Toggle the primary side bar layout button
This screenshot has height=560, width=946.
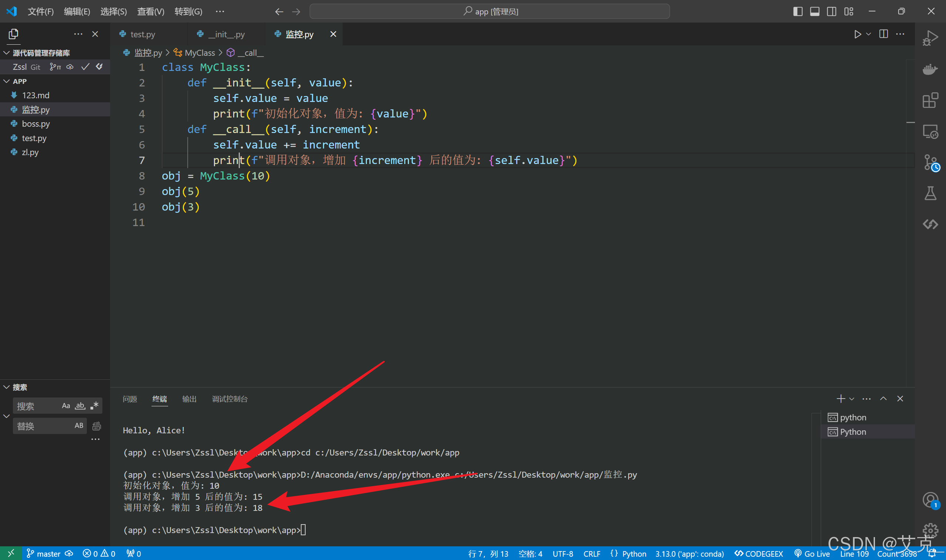pos(798,11)
